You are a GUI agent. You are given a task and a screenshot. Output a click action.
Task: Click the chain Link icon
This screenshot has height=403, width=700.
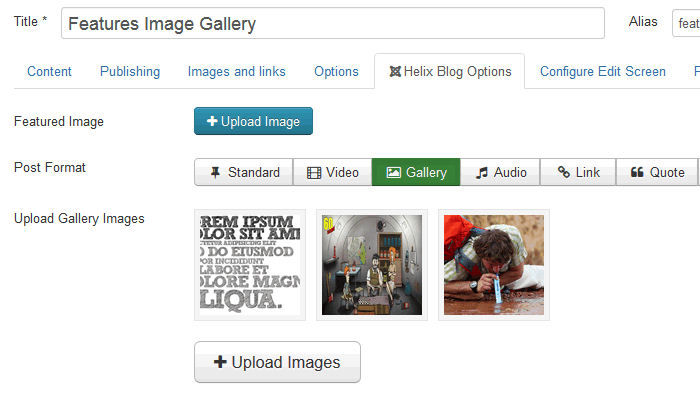564,173
